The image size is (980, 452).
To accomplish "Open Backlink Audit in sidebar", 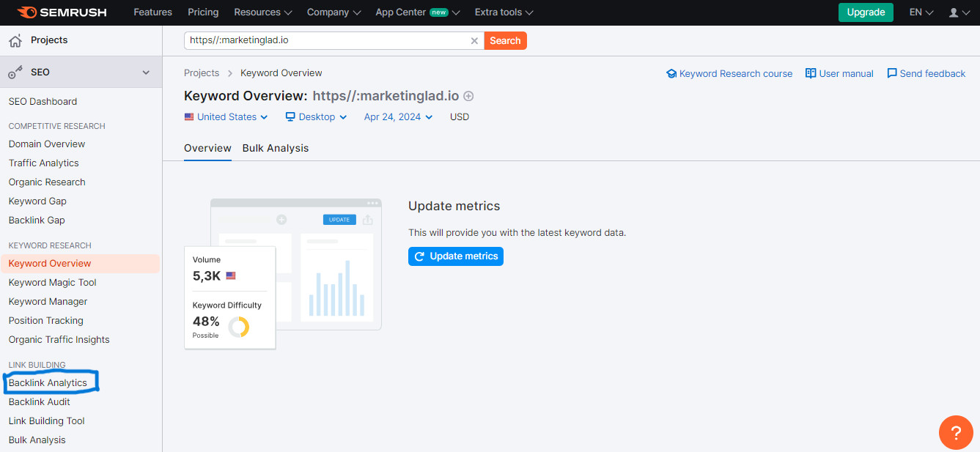I will [40, 402].
